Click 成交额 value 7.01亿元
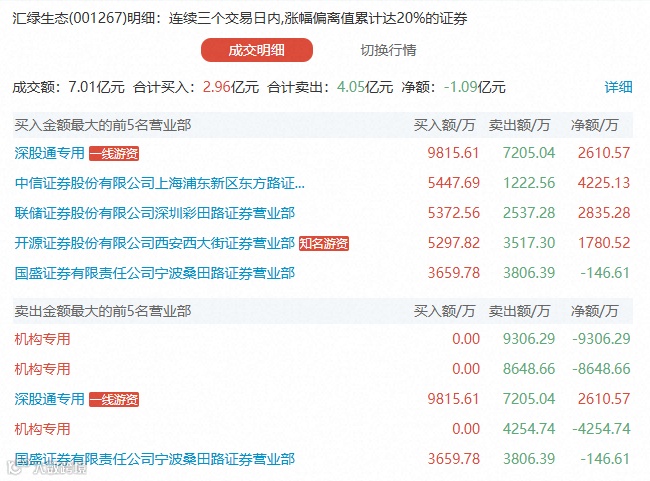Image resolution: width=650 pixels, height=481 pixels. tap(96, 87)
